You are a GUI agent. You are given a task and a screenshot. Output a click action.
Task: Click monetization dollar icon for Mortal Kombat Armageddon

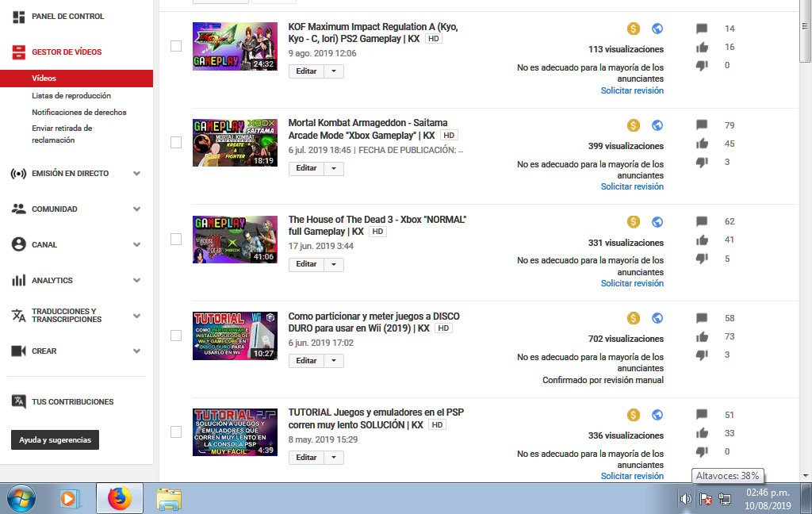pos(634,125)
